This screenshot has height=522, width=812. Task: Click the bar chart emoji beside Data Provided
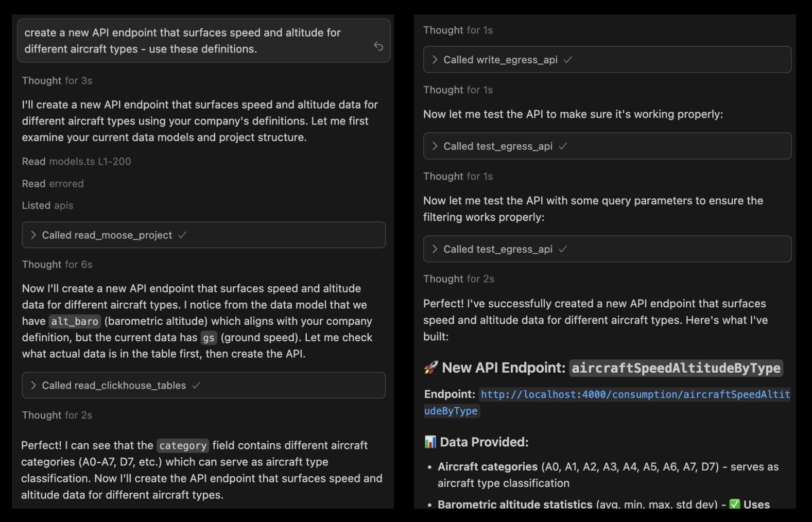pos(430,442)
